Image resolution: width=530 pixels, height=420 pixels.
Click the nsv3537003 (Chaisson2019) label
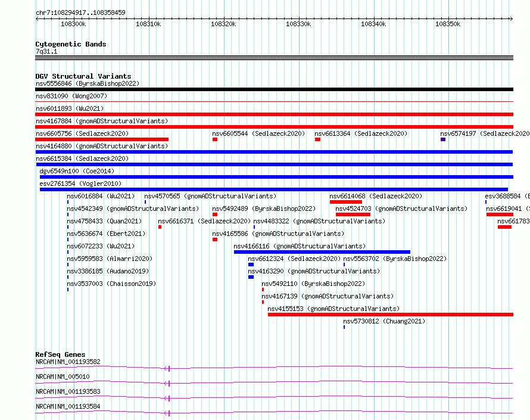[x=111, y=284]
